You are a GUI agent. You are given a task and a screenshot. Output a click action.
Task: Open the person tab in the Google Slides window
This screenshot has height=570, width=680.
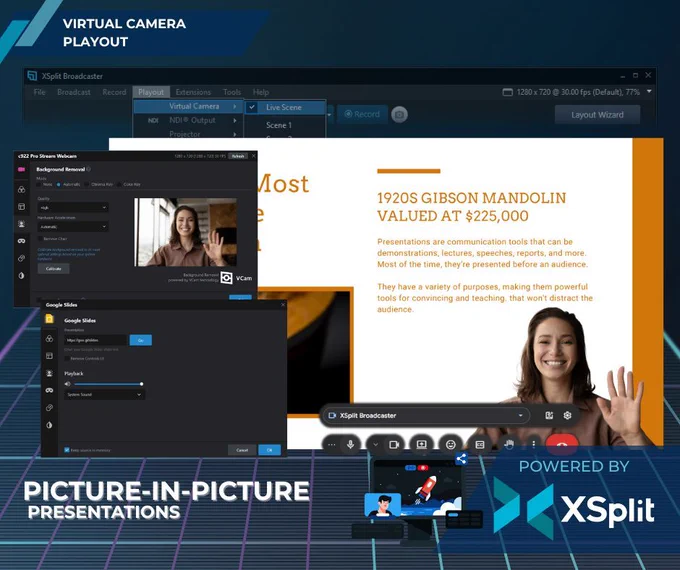[x=49, y=373]
